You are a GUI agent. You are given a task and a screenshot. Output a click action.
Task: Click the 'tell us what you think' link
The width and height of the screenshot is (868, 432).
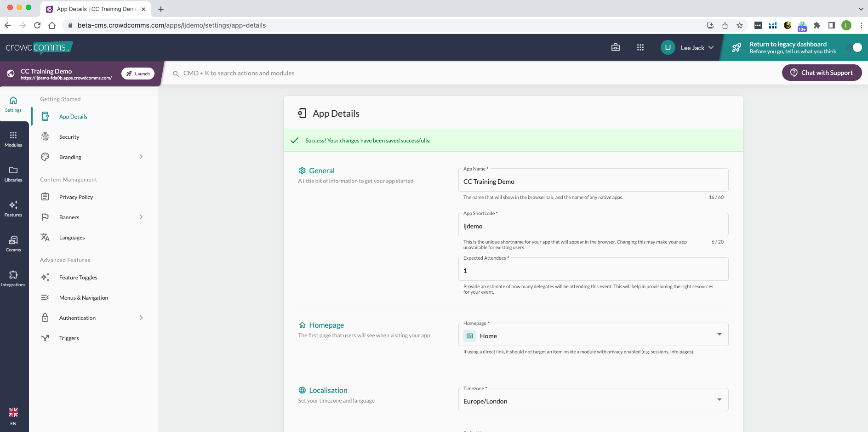pyautogui.click(x=811, y=52)
